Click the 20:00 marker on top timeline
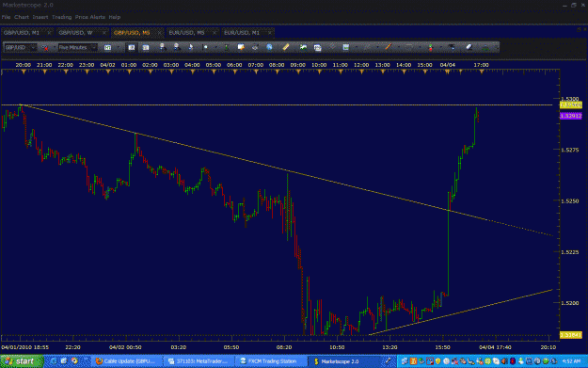This screenshot has height=368, width=588. [24, 65]
